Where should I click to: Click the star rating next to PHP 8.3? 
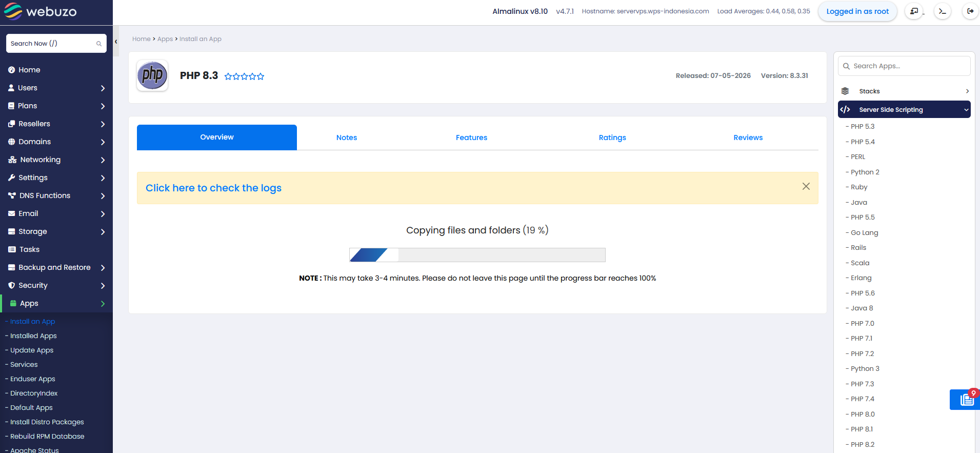(x=244, y=76)
